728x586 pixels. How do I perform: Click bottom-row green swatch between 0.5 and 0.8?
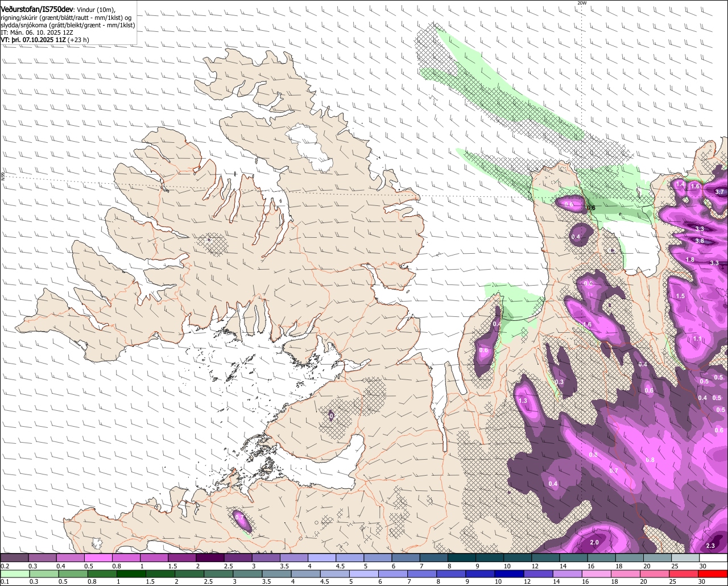coord(73,573)
